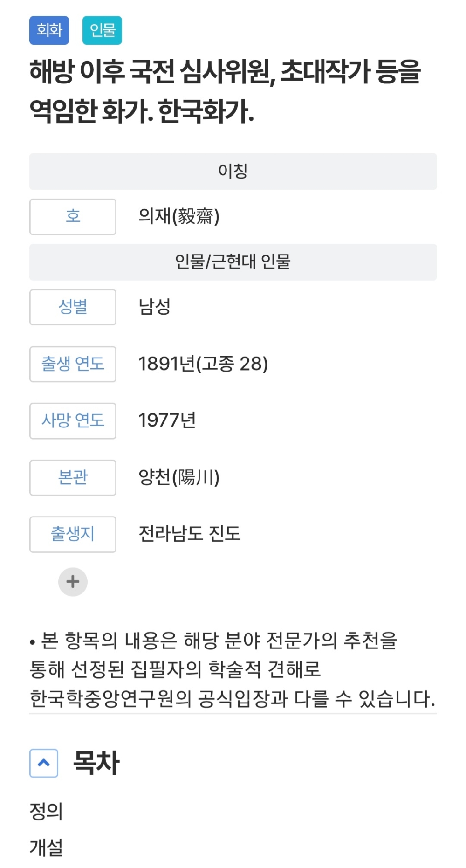Viewport: 466px width, 868px height.
Task: Select the 출생지 field label
Action: point(73,534)
